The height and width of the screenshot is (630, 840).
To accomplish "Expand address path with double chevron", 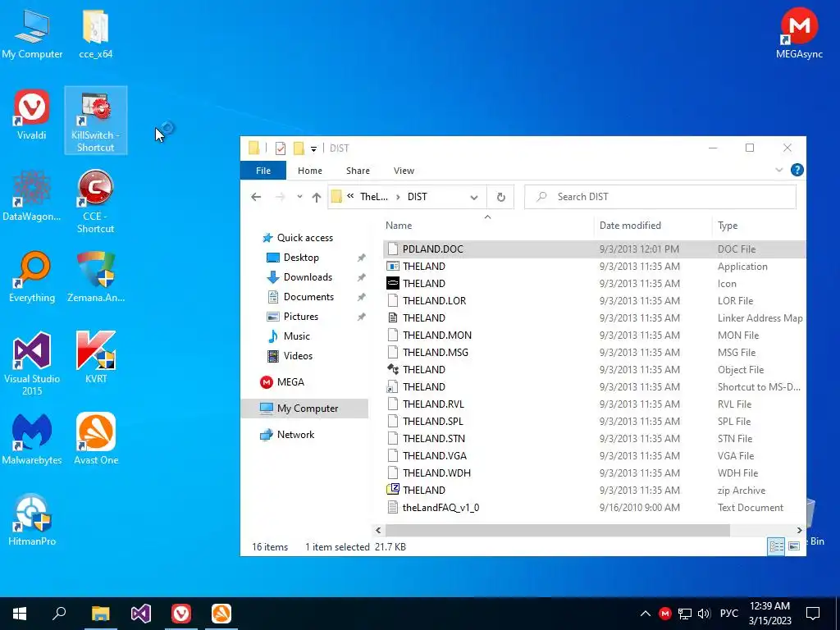I will pos(349,197).
